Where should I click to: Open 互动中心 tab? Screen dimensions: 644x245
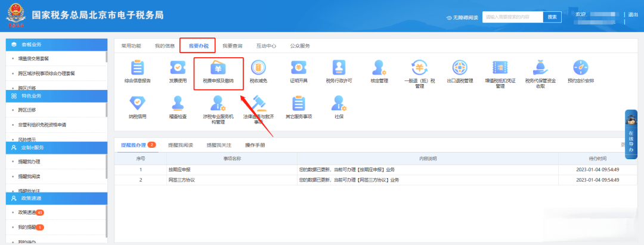pyautogui.click(x=266, y=46)
